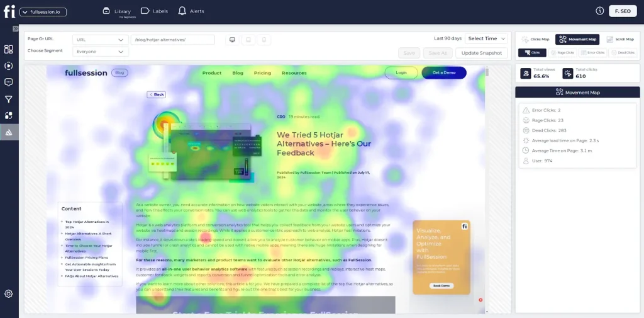Open the Everyone segment dropdown
The height and width of the screenshot is (318, 644).
pos(100,52)
